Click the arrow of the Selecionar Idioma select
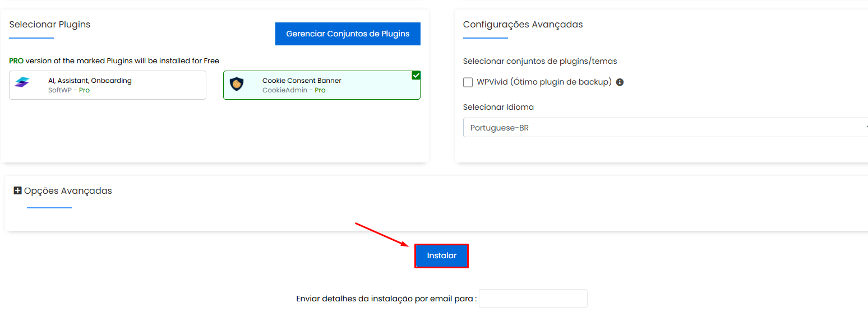The height and width of the screenshot is (312, 868). tap(865, 128)
